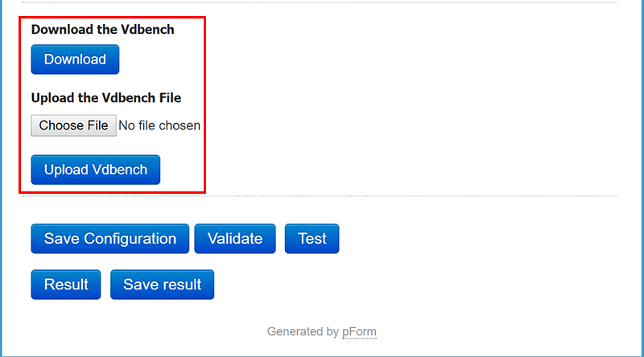Click the 'No file chosen' text
644x357 pixels.
click(x=159, y=125)
